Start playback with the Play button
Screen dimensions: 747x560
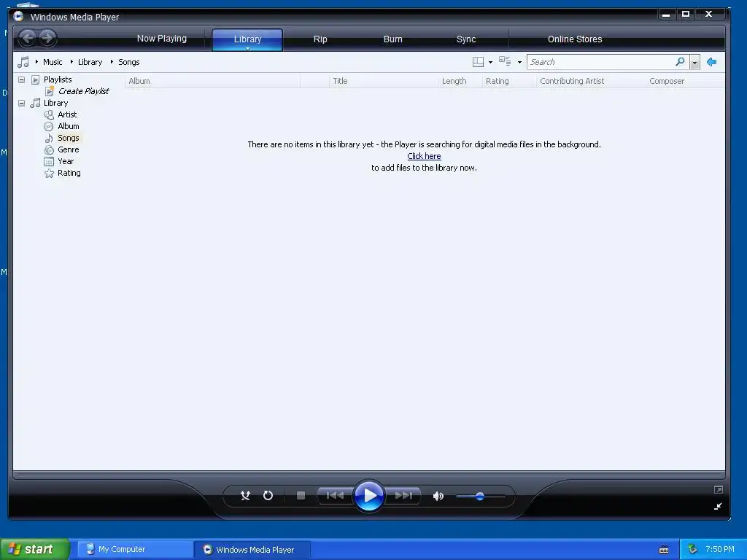369,496
